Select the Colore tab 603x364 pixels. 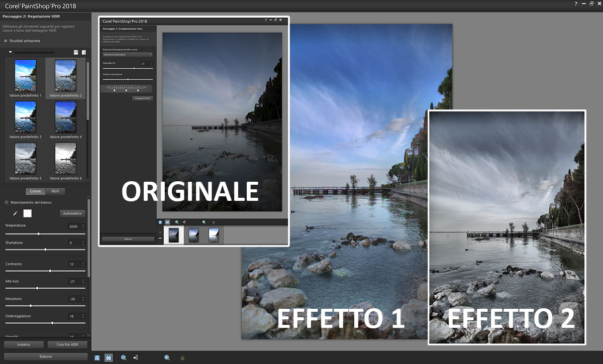[35, 191]
